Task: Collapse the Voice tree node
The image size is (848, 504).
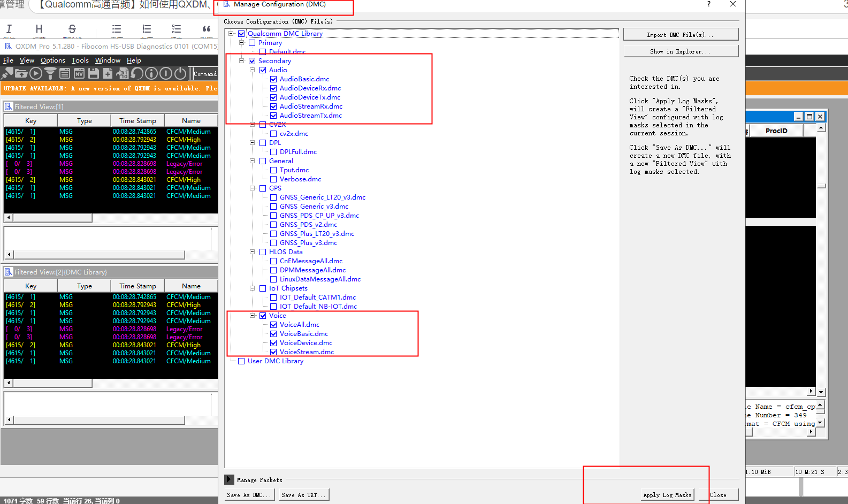Action: tap(253, 316)
